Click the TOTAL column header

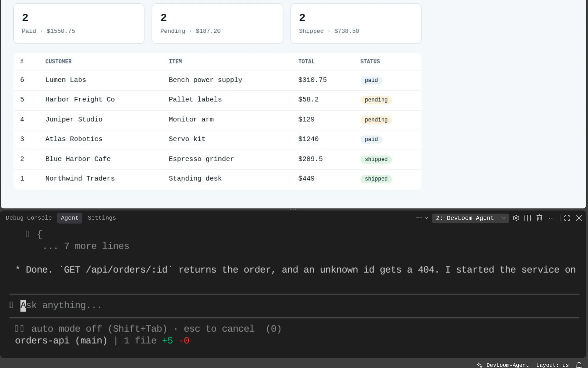306,61
